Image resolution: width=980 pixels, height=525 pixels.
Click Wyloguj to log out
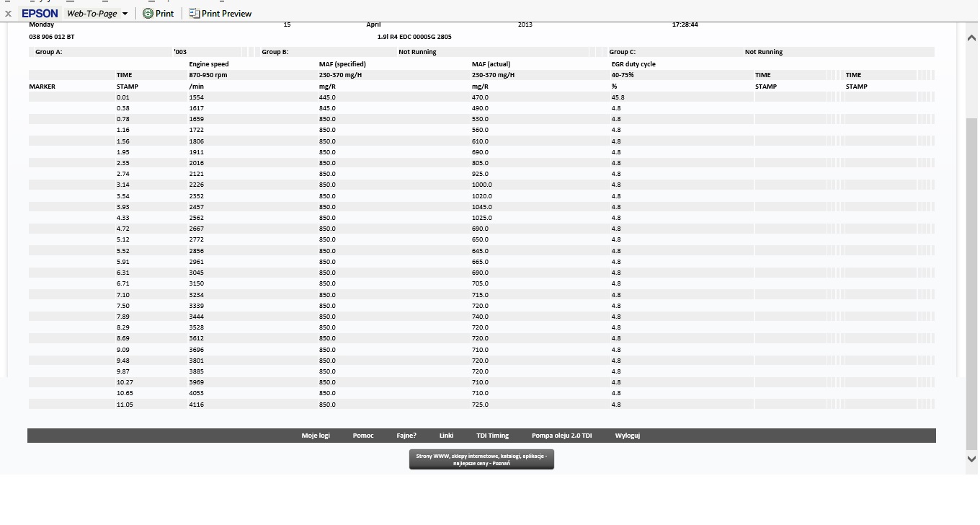point(628,436)
